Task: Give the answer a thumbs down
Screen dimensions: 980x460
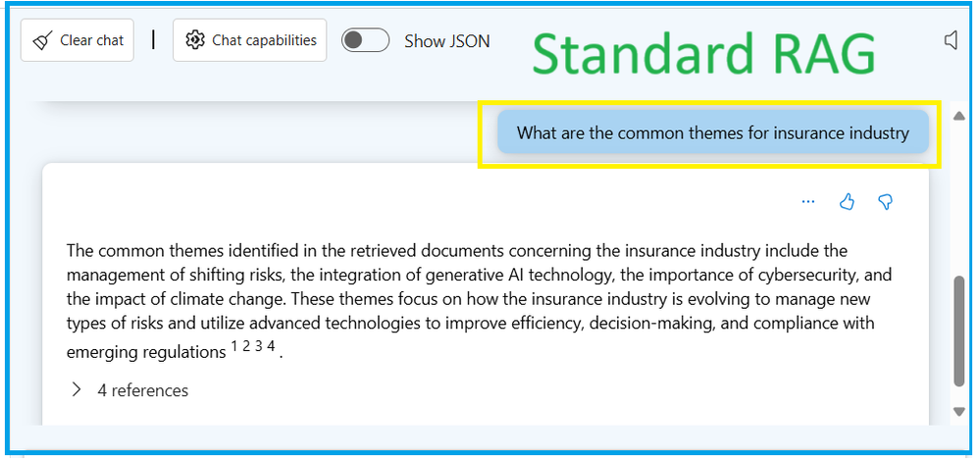Action: (885, 201)
